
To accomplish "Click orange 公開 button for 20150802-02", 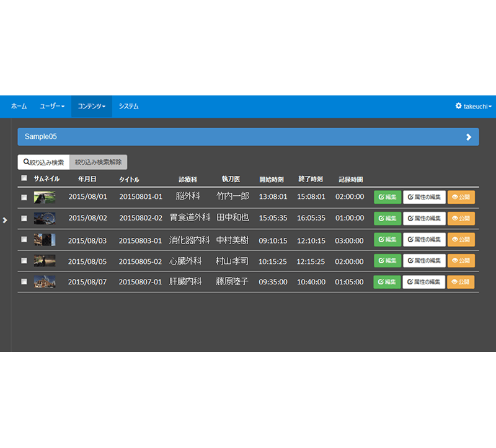I will point(461,218).
